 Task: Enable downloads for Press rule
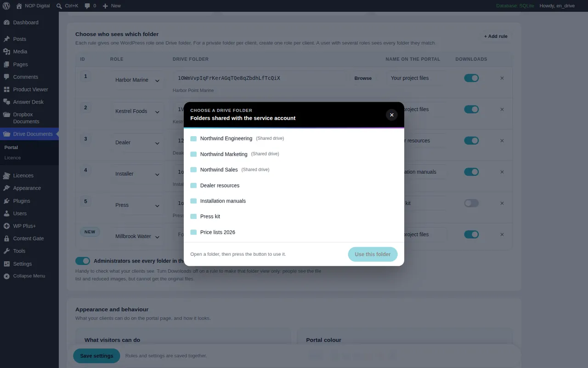tap(471, 203)
